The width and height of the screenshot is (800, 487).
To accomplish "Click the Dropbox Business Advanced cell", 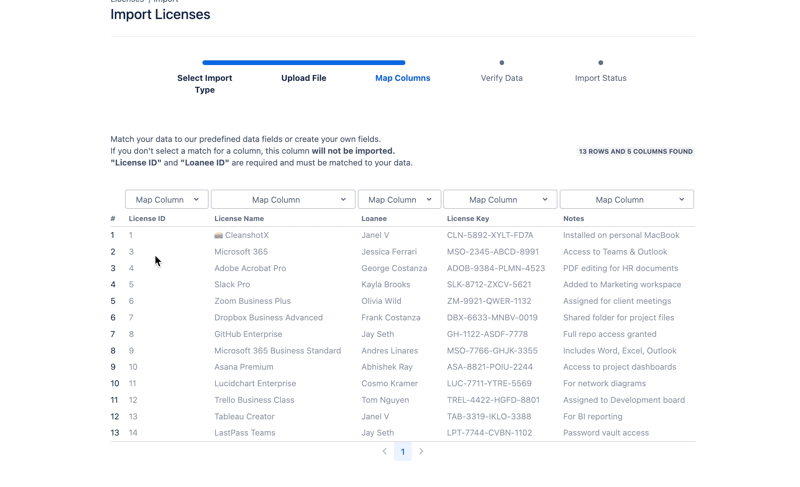I will [268, 317].
